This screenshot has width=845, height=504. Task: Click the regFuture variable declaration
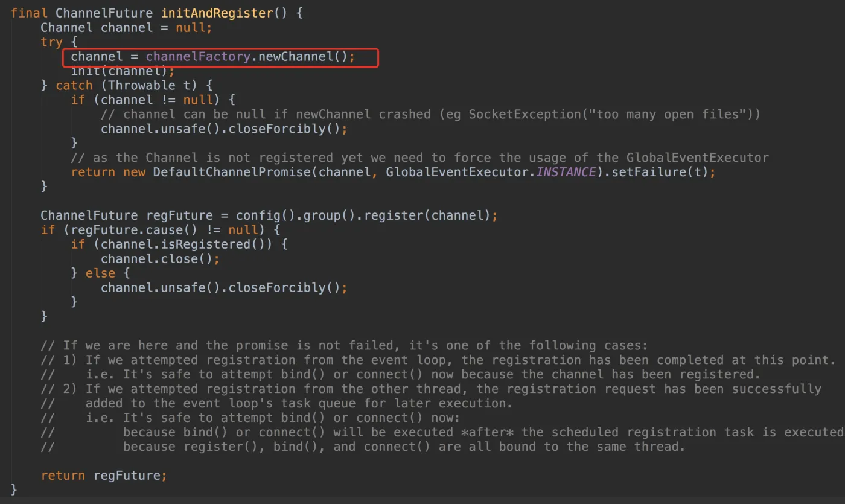pos(180,215)
